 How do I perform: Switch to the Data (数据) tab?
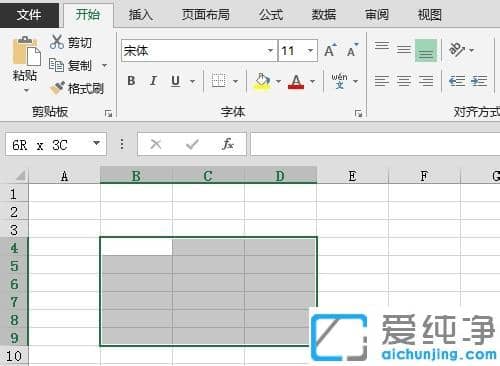tap(323, 15)
